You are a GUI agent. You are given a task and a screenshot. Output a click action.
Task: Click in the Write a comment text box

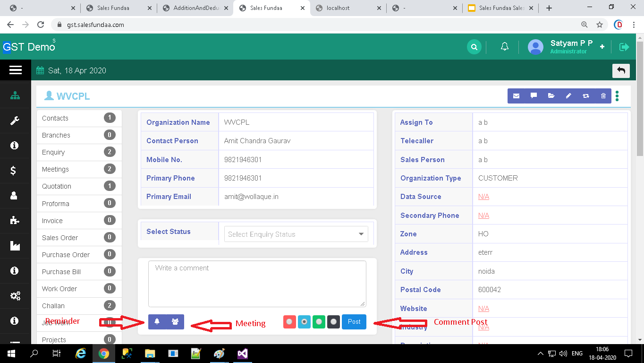pyautogui.click(x=257, y=284)
